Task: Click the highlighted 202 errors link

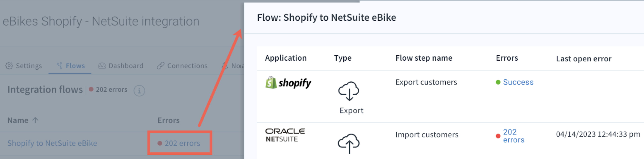Action: (x=183, y=143)
